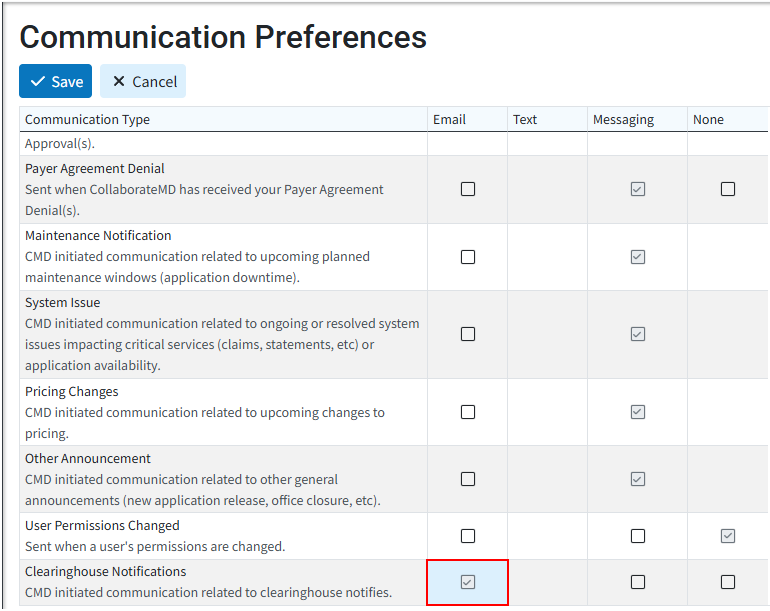Toggle Messaging for Payer Agreement Denial
The image size is (770, 611).
pos(638,189)
